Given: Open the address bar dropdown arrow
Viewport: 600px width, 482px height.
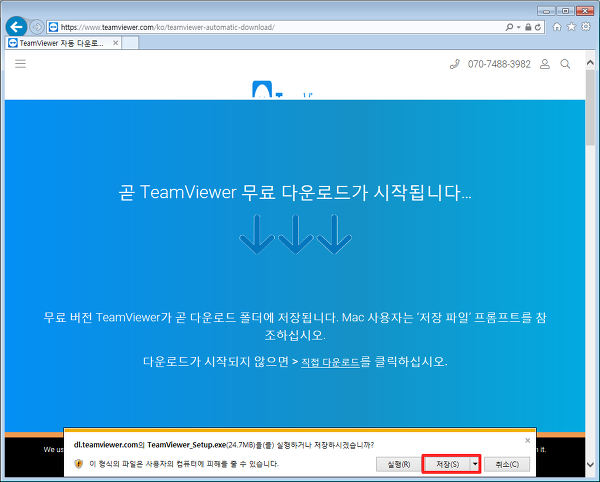Looking at the screenshot, I should (x=518, y=27).
